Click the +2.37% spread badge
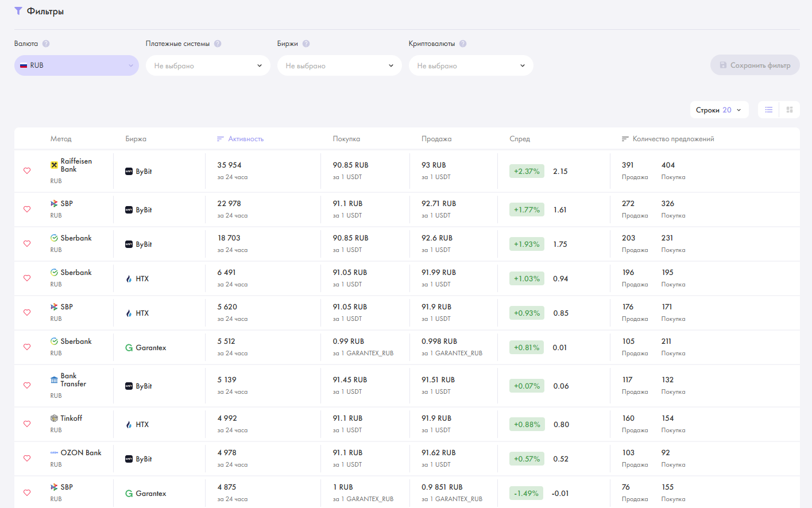Screen dimensions: 812x508 [527, 171]
